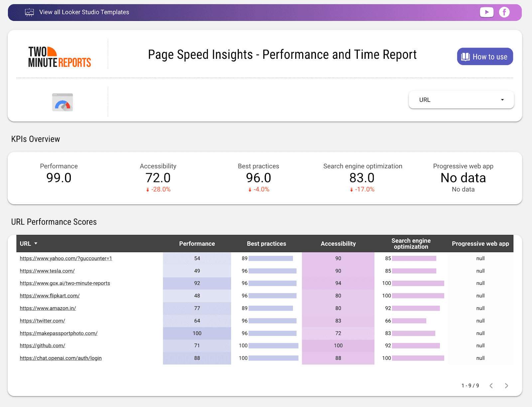This screenshot has width=532, height=407.
Task: Go to next table page arrow
Action: tap(506, 386)
